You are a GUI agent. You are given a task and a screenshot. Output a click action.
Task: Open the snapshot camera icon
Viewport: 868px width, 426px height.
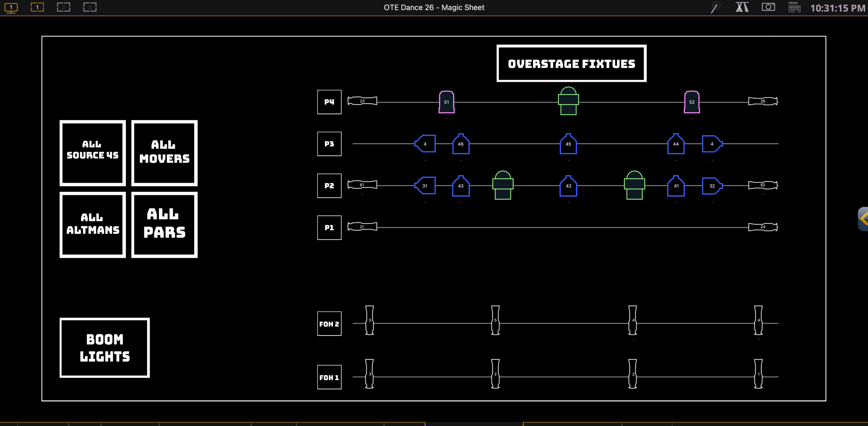point(768,7)
